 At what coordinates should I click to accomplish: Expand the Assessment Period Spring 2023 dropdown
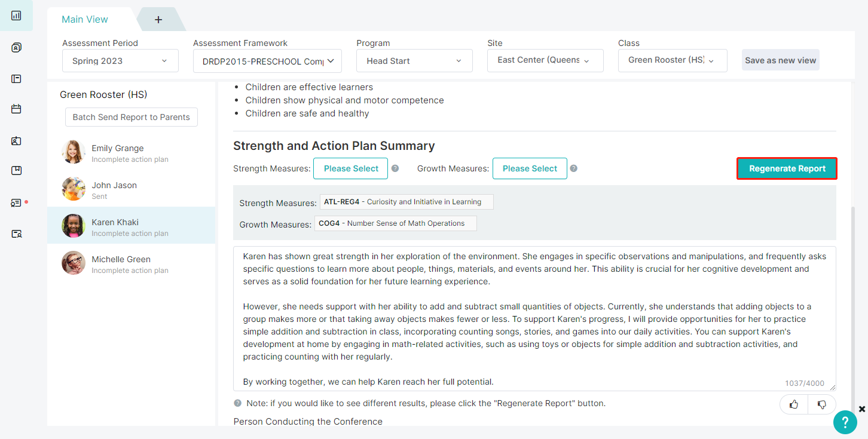(x=120, y=61)
